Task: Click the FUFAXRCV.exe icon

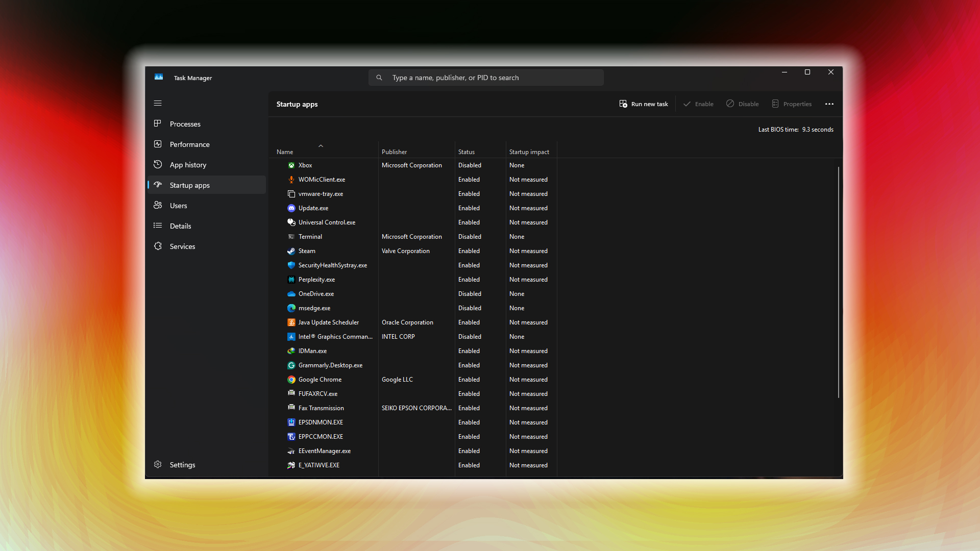Action: point(291,394)
